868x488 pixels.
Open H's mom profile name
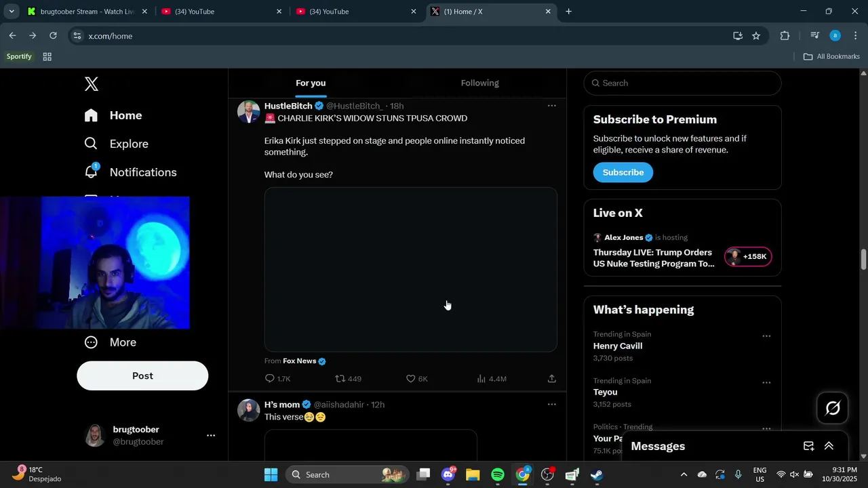(x=282, y=405)
